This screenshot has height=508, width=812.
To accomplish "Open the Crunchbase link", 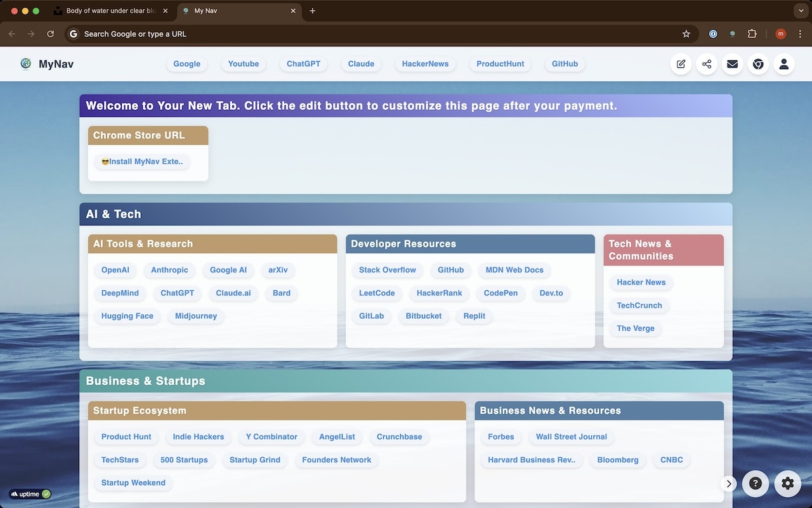I will (x=400, y=437).
